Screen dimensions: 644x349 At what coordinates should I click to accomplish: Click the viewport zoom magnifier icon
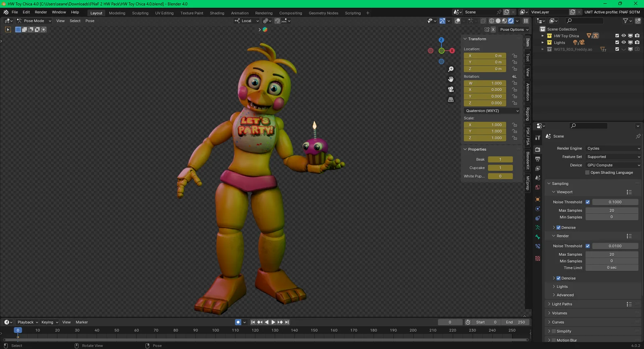point(451,69)
